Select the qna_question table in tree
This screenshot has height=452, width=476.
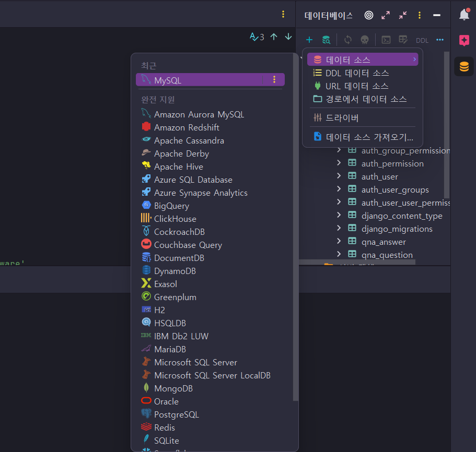click(387, 255)
